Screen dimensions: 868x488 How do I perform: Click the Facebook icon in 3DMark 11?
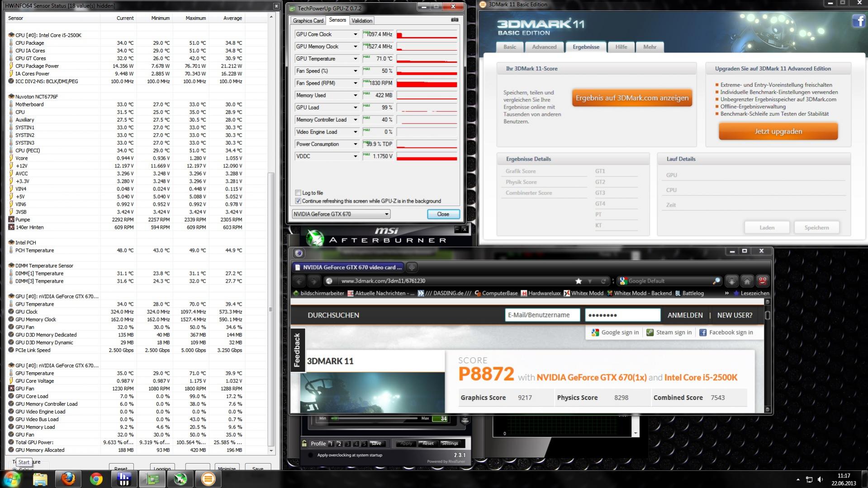[x=858, y=21]
